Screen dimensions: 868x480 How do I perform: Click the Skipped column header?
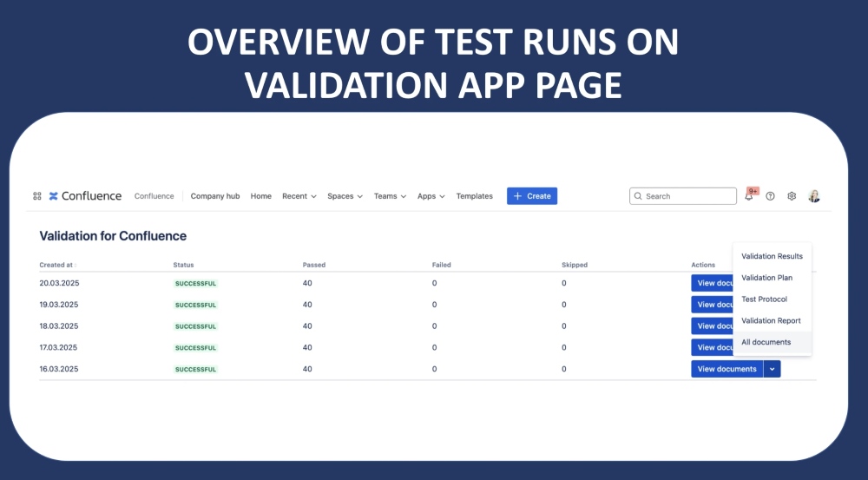pyautogui.click(x=575, y=266)
